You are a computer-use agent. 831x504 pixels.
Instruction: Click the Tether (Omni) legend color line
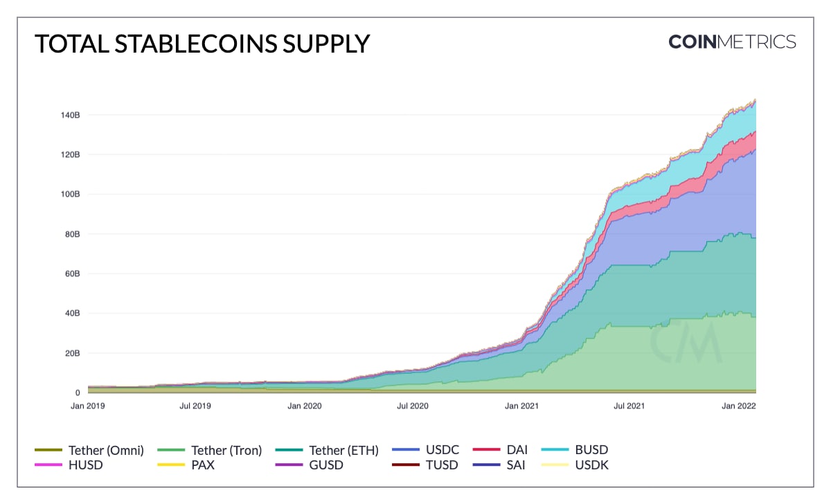tap(48, 451)
